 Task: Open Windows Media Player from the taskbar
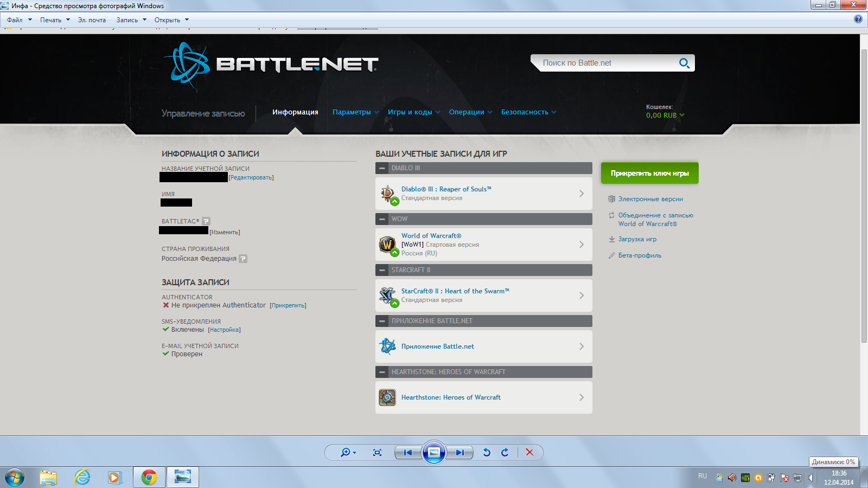point(114,477)
